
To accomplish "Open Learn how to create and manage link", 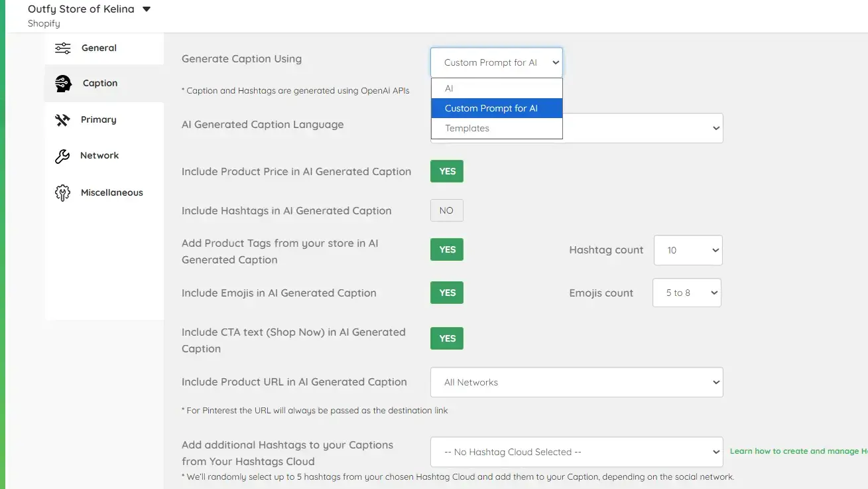I will pyautogui.click(x=798, y=451).
